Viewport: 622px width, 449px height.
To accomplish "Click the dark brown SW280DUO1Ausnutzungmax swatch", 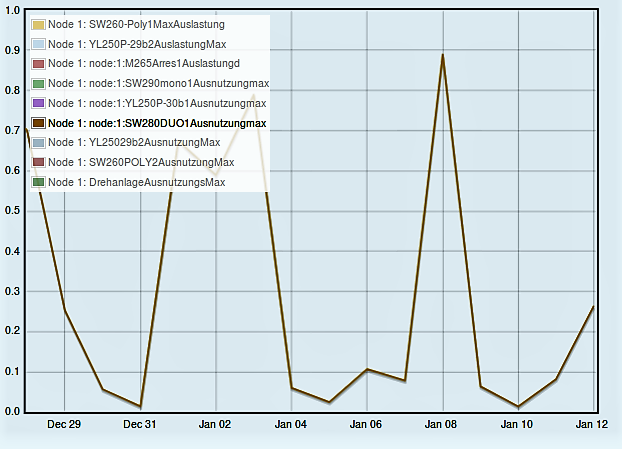I will click(x=38, y=123).
